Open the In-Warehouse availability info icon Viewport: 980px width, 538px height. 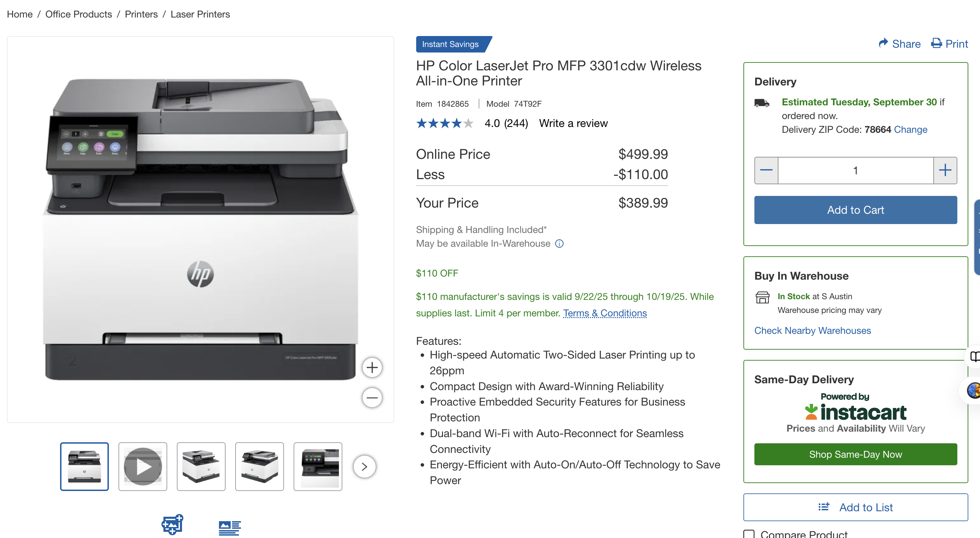coord(559,244)
